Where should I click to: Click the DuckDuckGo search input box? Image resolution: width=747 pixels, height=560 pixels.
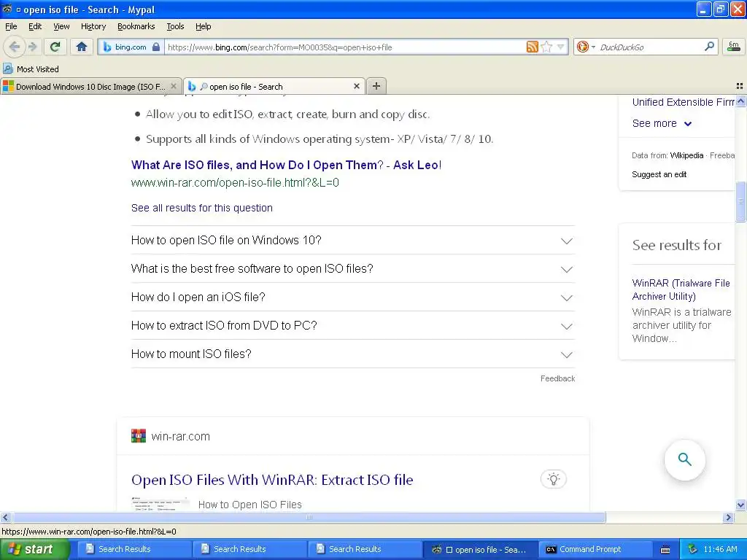tap(649, 47)
